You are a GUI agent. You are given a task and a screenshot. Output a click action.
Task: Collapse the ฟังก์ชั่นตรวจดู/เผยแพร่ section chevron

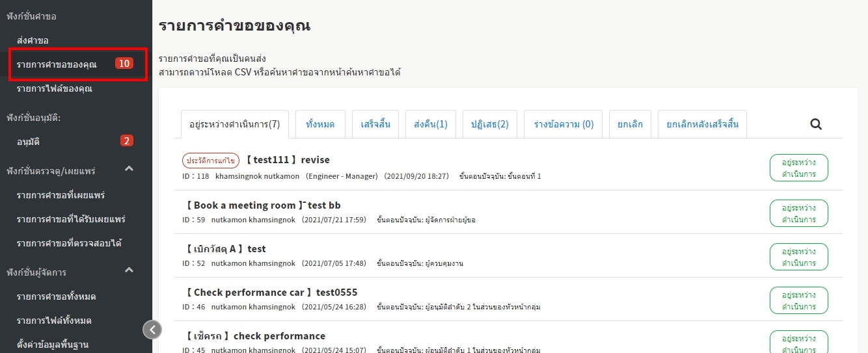click(x=129, y=170)
